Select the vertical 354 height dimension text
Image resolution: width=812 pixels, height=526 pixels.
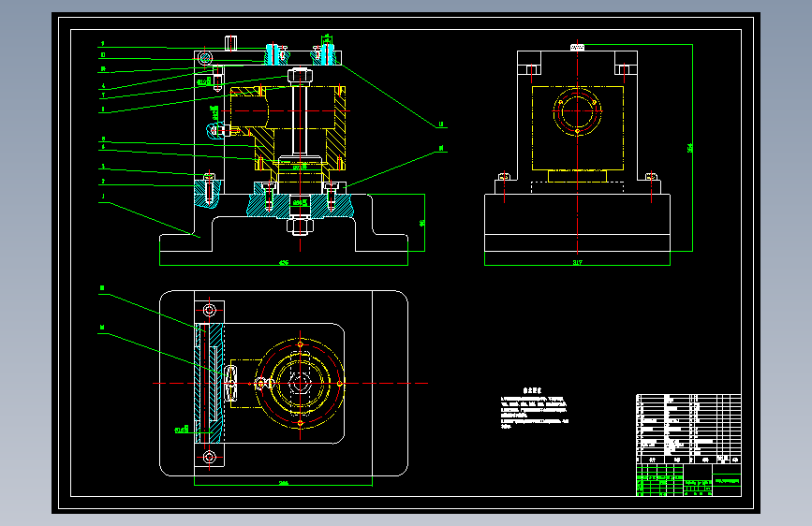pyautogui.click(x=689, y=148)
